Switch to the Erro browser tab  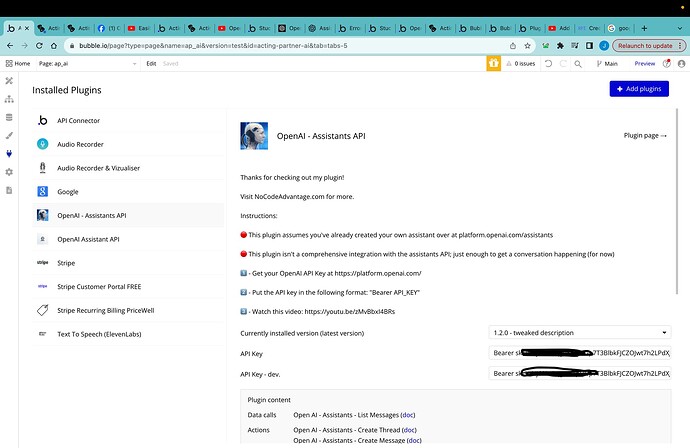tap(350, 28)
